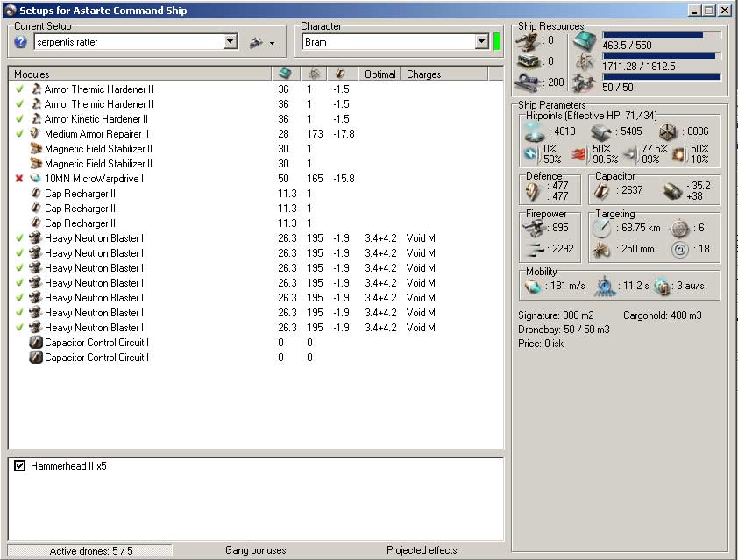738x560 pixels.
Task: Click the Optimal column header
Action: pos(380,74)
